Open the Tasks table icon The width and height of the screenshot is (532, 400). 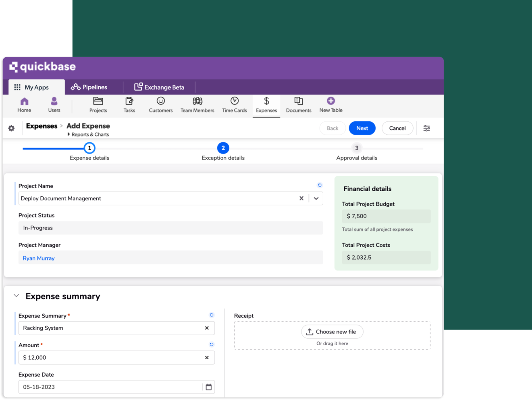(x=129, y=102)
